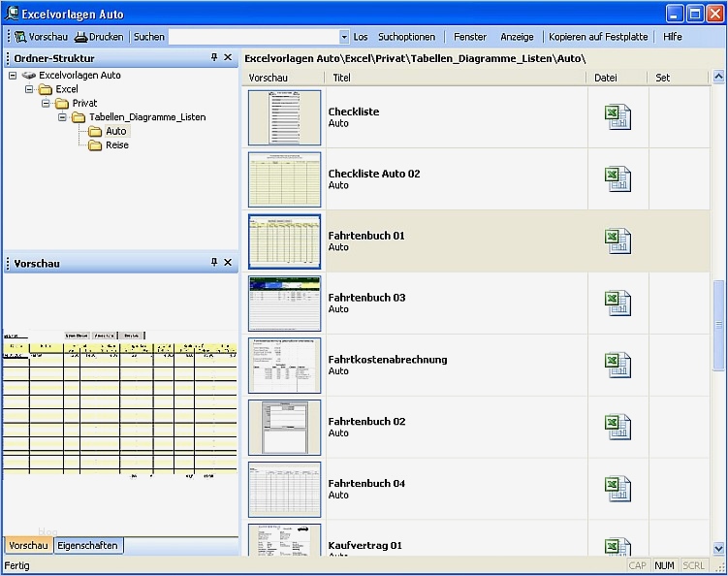Collapse the Privat folder node
This screenshot has width=728, height=576.
pos(46,103)
